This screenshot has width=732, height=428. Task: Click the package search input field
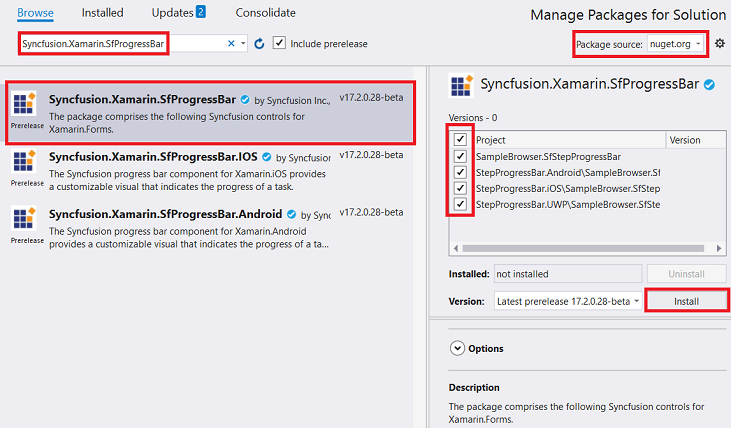tap(120, 44)
